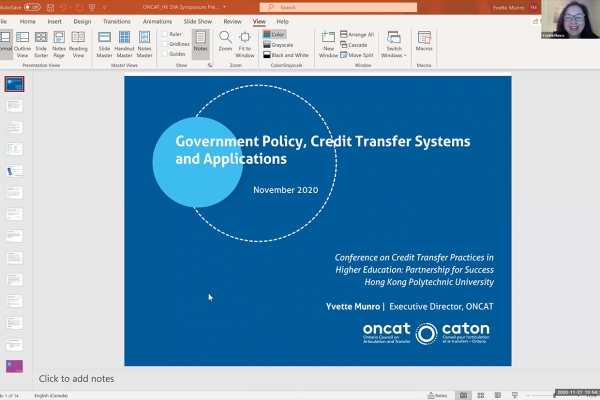Click the presenter webcam video tile

click(571, 19)
